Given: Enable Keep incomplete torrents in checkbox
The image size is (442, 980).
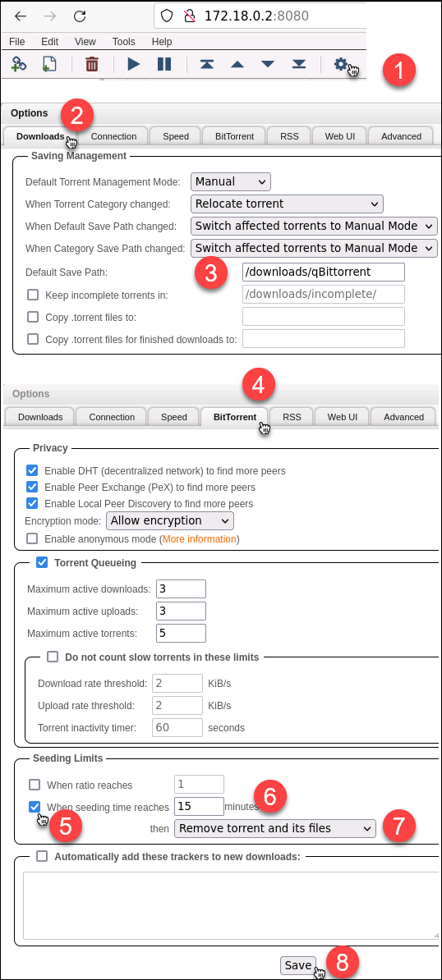Looking at the screenshot, I should point(33,295).
